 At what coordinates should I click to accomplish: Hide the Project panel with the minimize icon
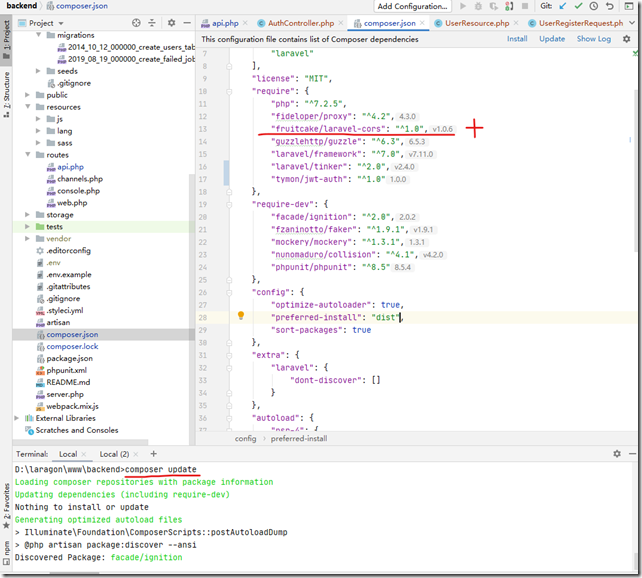187,22
